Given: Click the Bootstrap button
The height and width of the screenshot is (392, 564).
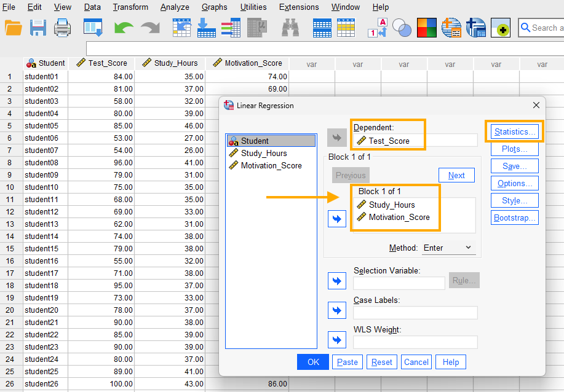Looking at the screenshot, I should click(515, 218).
